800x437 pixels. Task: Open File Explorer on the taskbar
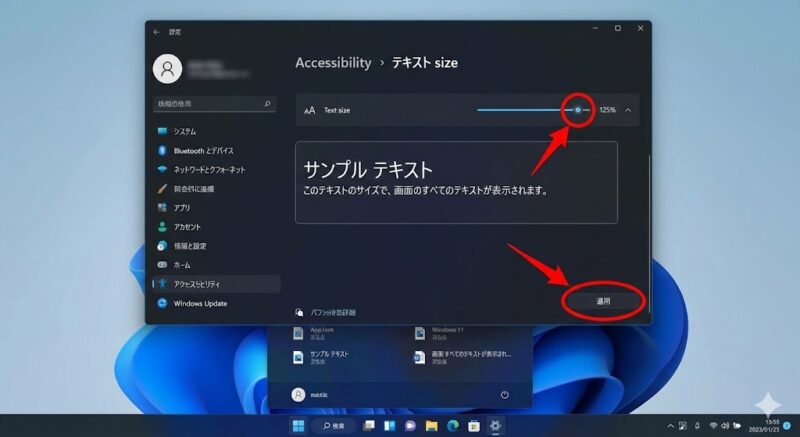tap(432, 426)
